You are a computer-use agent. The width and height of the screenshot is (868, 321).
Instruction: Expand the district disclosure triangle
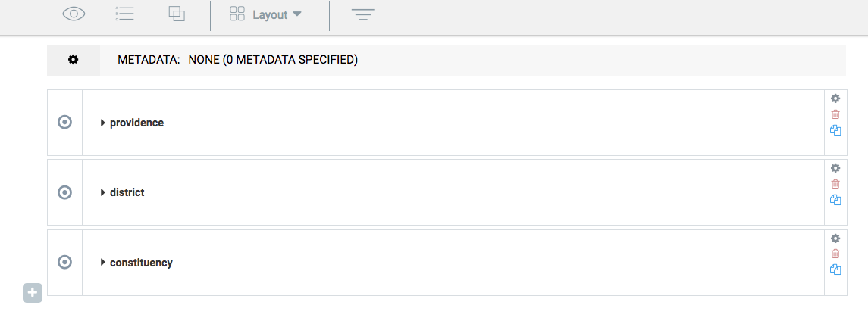[103, 192]
